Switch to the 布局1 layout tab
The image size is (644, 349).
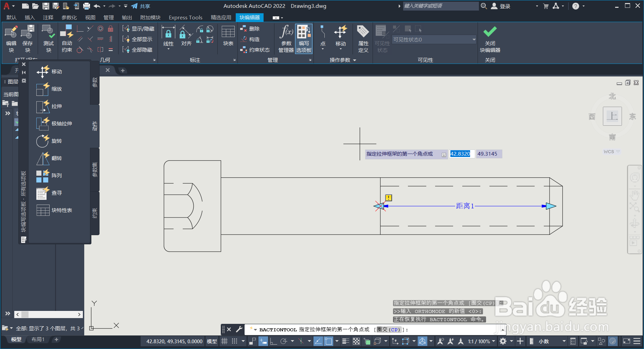38,339
